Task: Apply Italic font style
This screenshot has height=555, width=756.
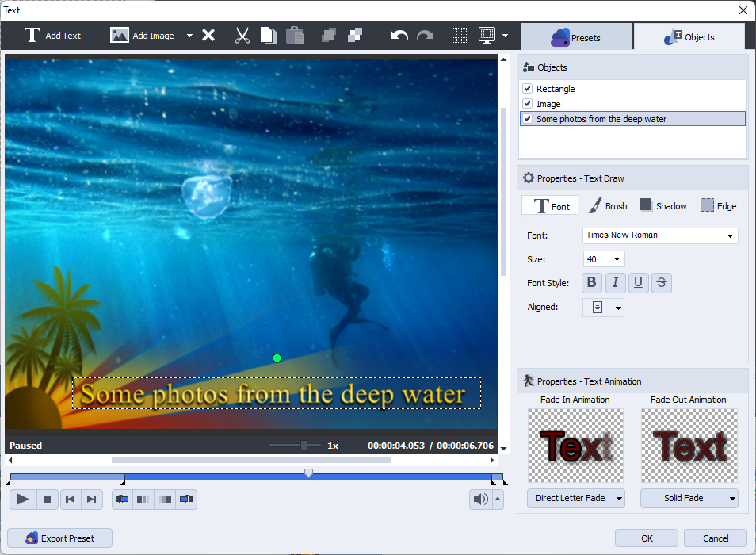Action: (615, 282)
